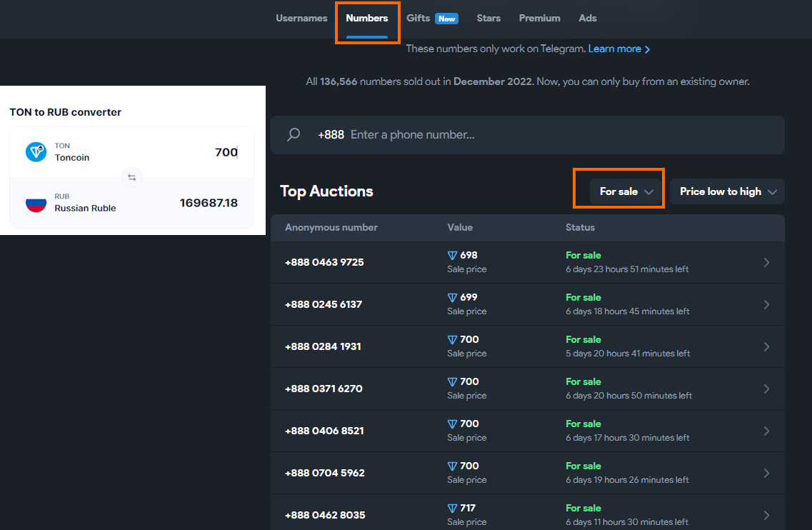
Task: Click the search magnifier icon
Action: (x=294, y=135)
